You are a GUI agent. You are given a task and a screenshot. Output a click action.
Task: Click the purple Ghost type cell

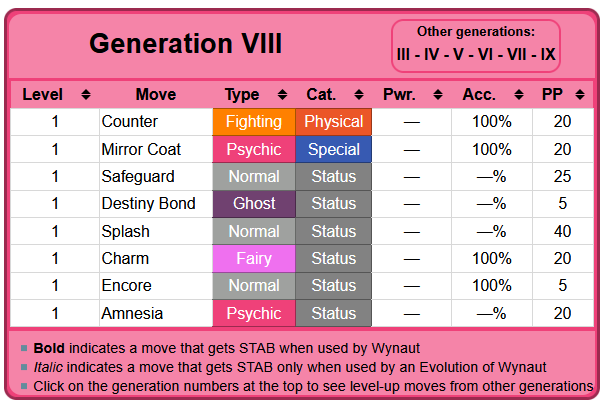254,204
